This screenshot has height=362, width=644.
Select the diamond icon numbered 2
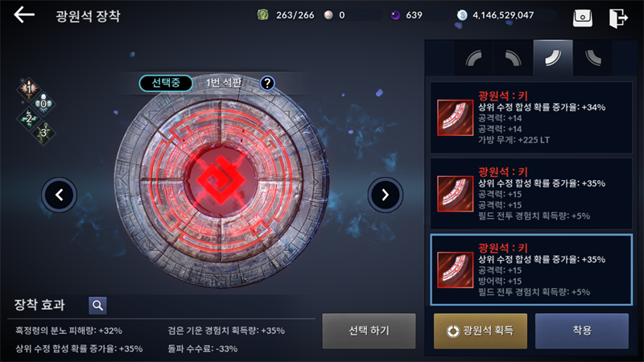[x=28, y=118]
